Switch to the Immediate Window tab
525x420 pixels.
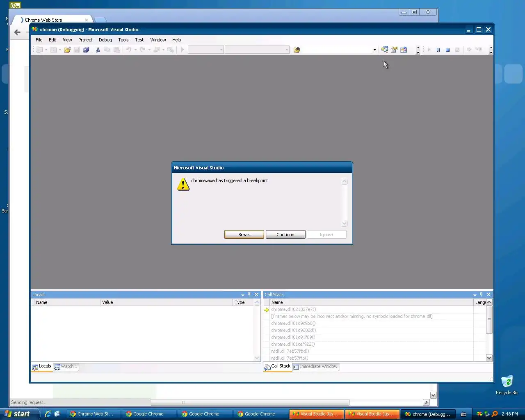[315, 367]
